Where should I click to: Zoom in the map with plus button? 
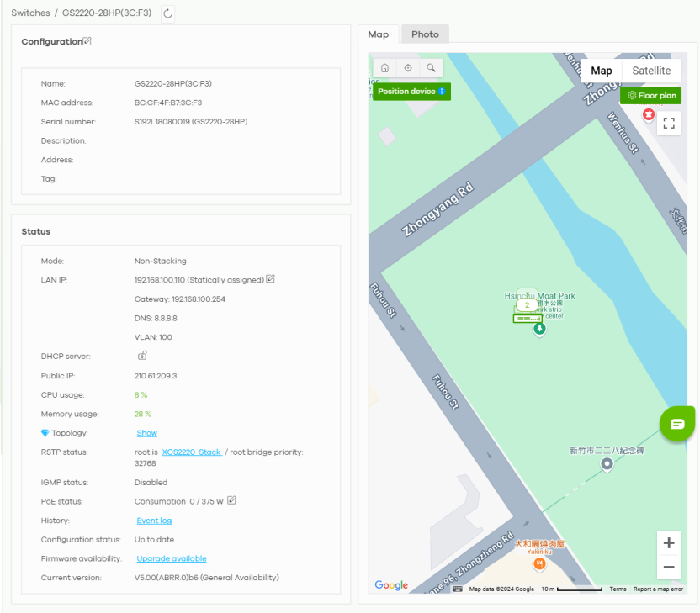669,542
